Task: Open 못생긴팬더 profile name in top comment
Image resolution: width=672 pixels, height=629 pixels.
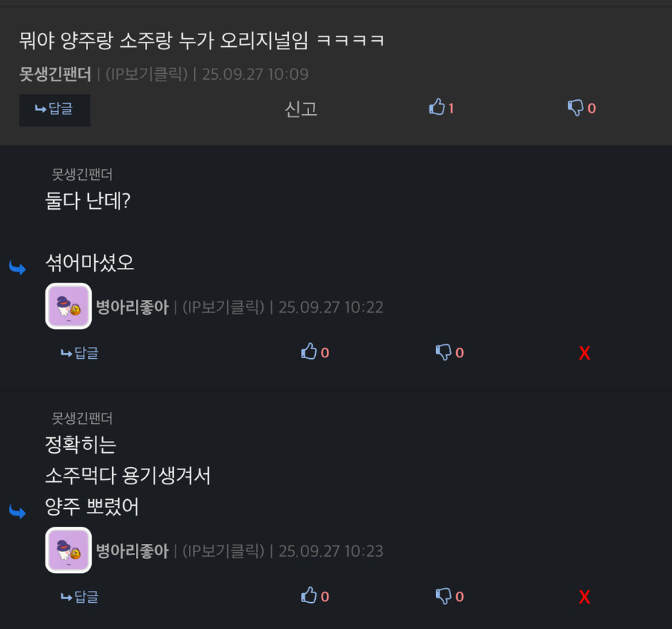Action: pyautogui.click(x=55, y=74)
